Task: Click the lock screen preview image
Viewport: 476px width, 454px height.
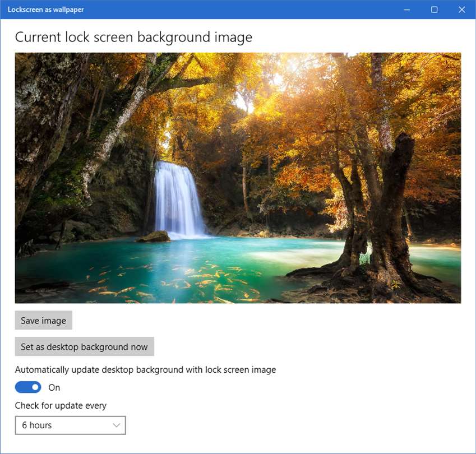Action: pyautogui.click(x=238, y=178)
